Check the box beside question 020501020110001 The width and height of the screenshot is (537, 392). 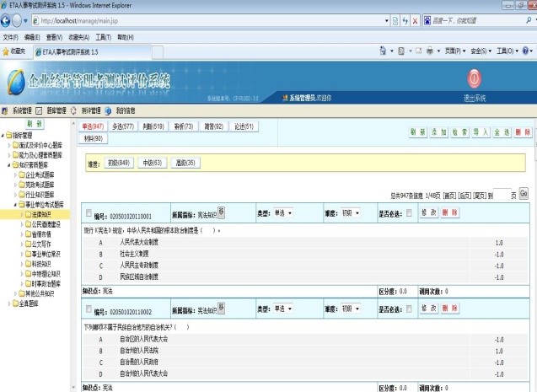89,213
